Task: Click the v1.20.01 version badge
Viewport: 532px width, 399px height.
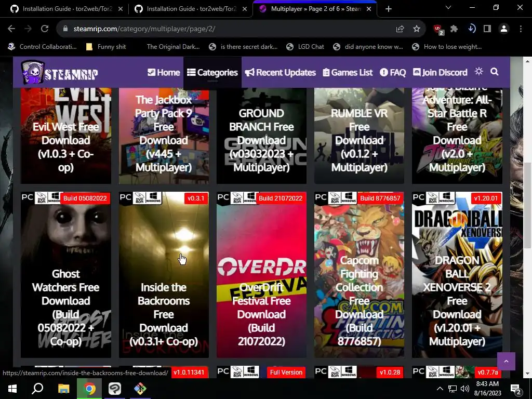Action: pyautogui.click(x=486, y=198)
